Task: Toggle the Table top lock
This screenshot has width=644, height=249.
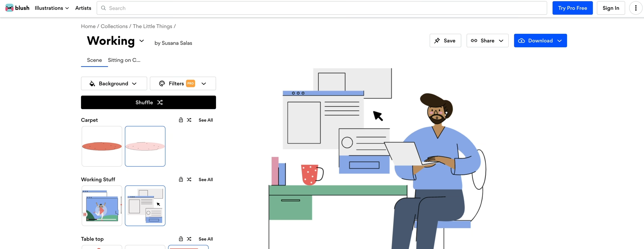Action: pos(181,239)
